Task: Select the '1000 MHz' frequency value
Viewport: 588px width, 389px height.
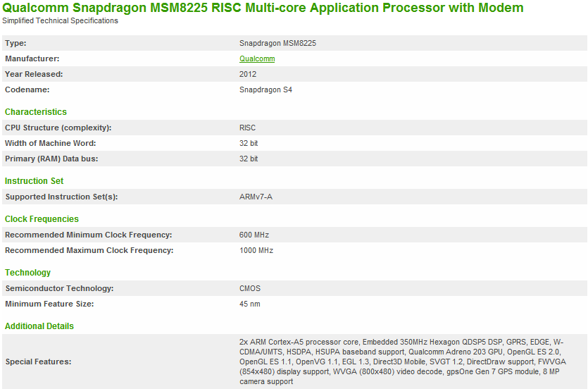Action: 256,250
